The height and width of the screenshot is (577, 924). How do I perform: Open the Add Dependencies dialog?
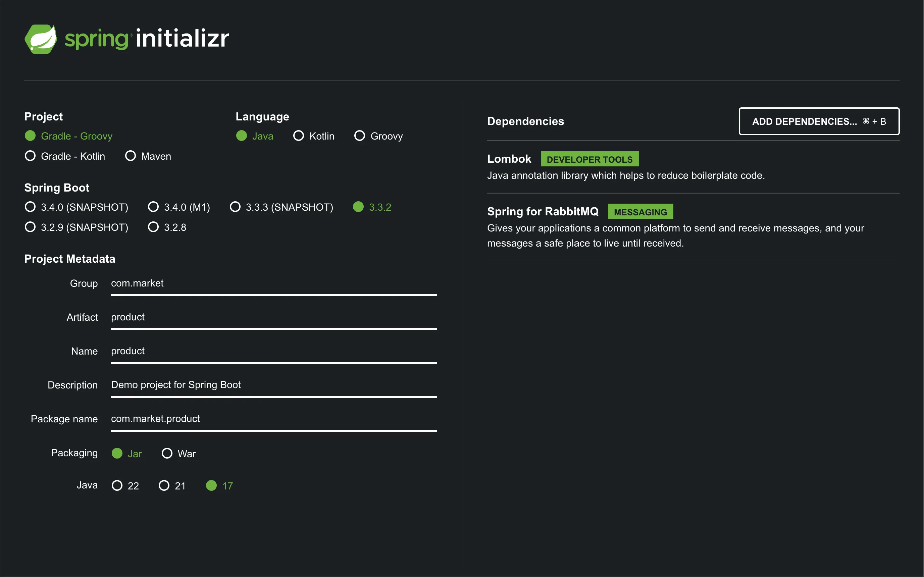819,121
